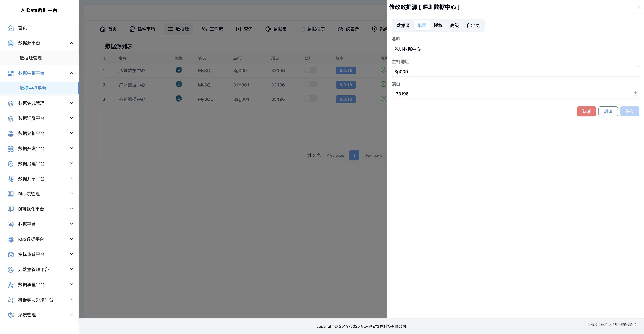The height and width of the screenshot is (334, 644).
Task: Increment the 端口 value with the plus stepper
Action: [635, 92]
